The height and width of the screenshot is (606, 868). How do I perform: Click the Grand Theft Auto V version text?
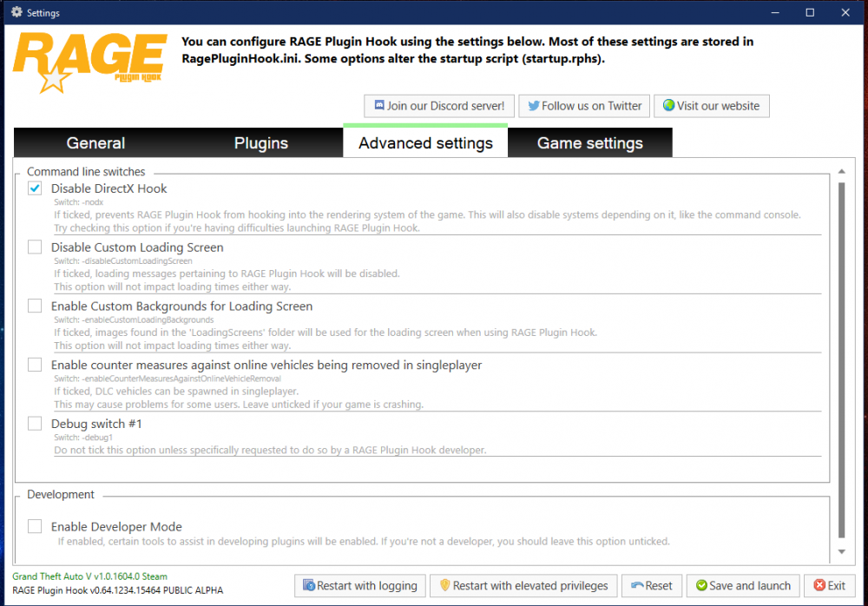(x=89, y=576)
